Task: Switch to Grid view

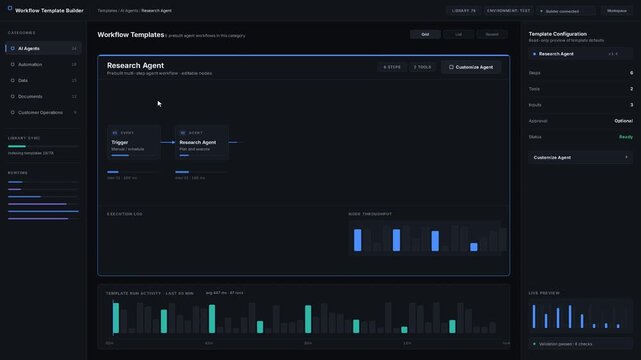Action: (x=425, y=34)
